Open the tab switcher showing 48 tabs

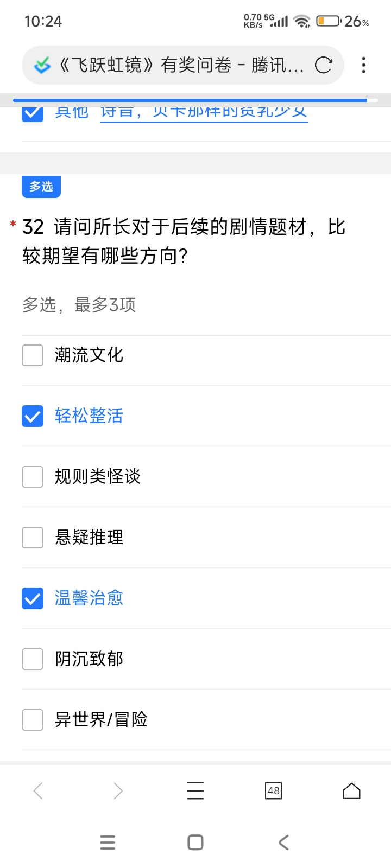[274, 791]
